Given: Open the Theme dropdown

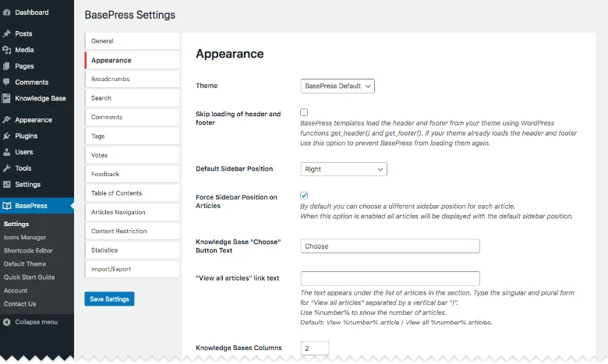Looking at the screenshot, I should point(338,86).
